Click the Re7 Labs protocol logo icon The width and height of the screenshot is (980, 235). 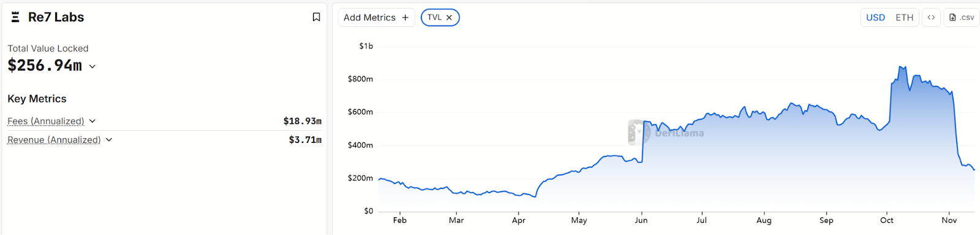coord(15,17)
